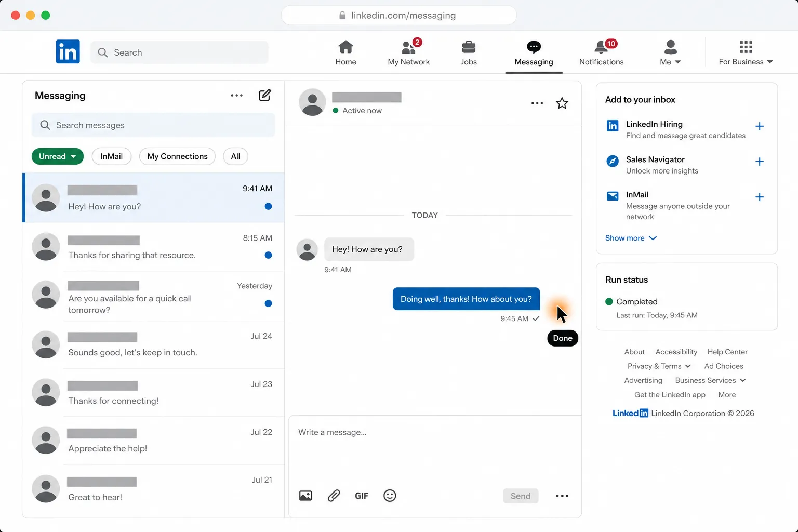This screenshot has width=798, height=532.
Task: Open the Help Center link
Action: click(727, 352)
